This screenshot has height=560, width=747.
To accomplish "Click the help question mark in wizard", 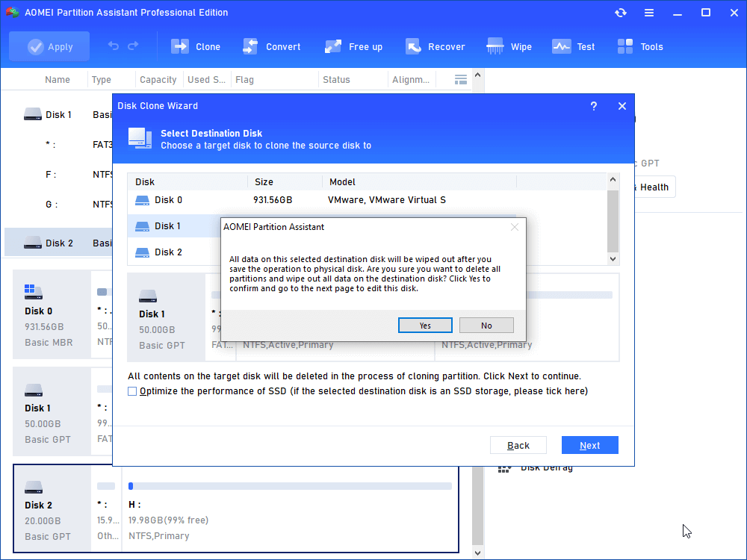I will tap(594, 106).
